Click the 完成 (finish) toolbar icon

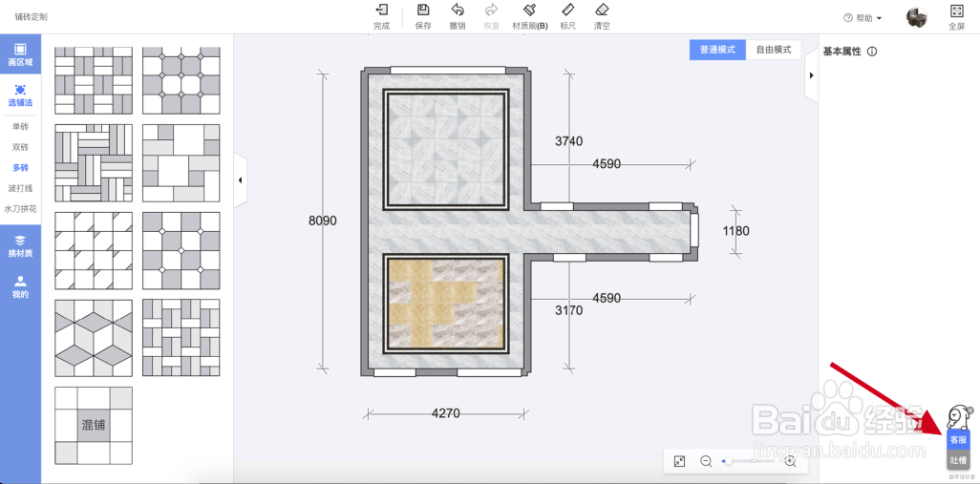(x=381, y=17)
